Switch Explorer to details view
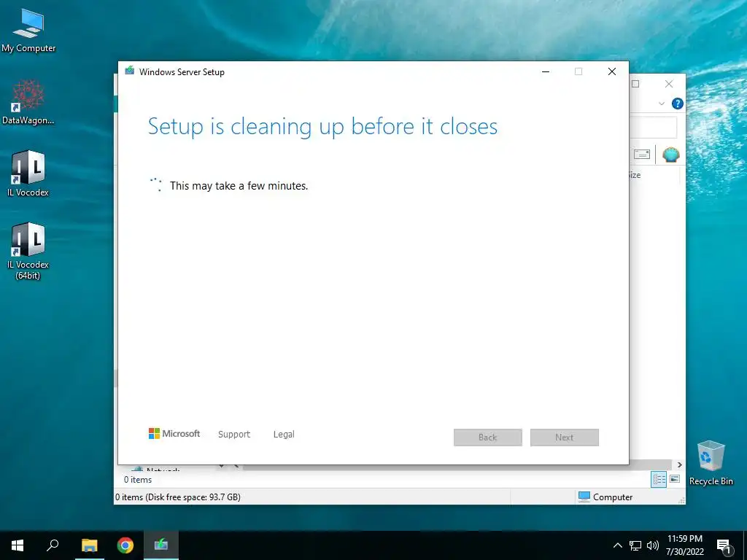 click(659, 480)
